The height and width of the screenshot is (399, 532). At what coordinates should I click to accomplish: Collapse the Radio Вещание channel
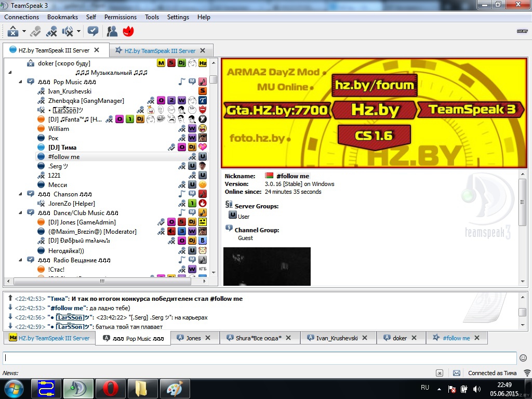tap(20, 260)
